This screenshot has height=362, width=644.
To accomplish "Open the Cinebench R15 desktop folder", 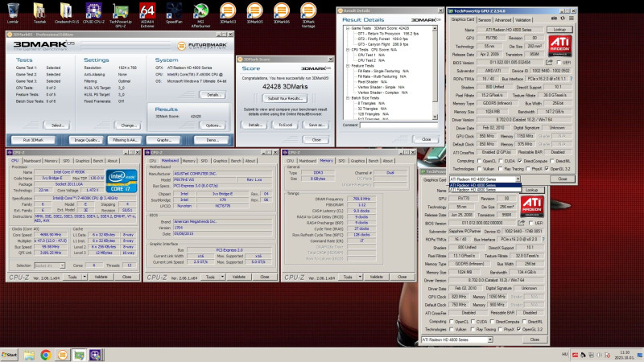I will [66, 13].
